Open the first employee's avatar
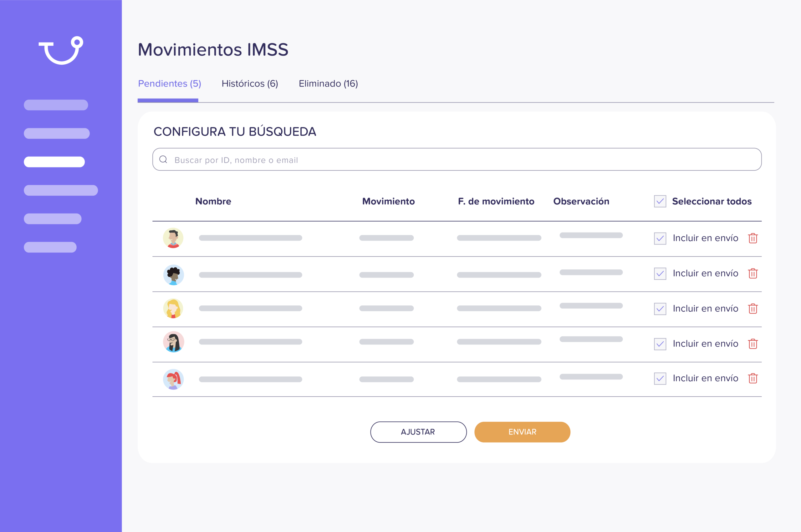Screen dimensions: 801x532 (x=174, y=238)
